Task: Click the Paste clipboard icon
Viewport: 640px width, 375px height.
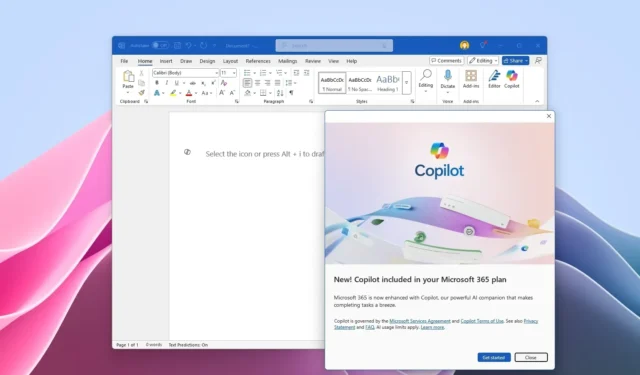Action: click(x=128, y=76)
